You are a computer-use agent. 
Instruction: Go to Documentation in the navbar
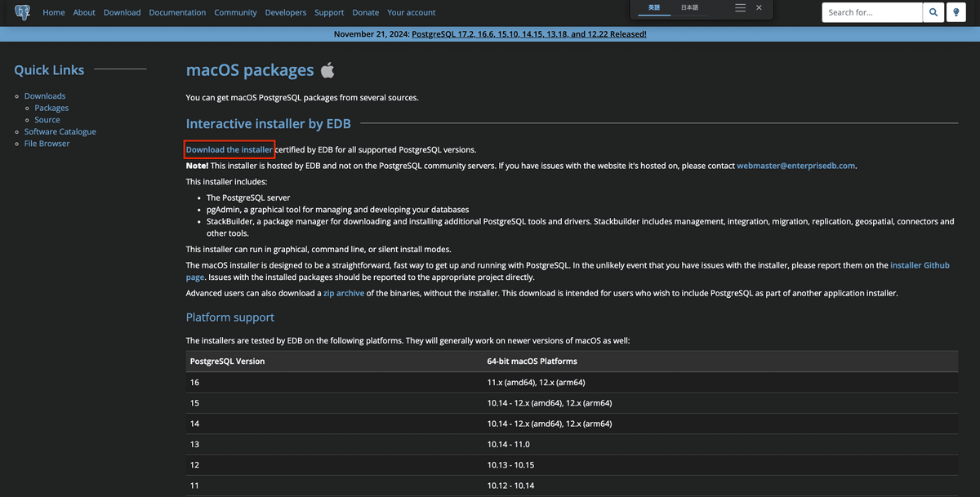coord(177,12)
